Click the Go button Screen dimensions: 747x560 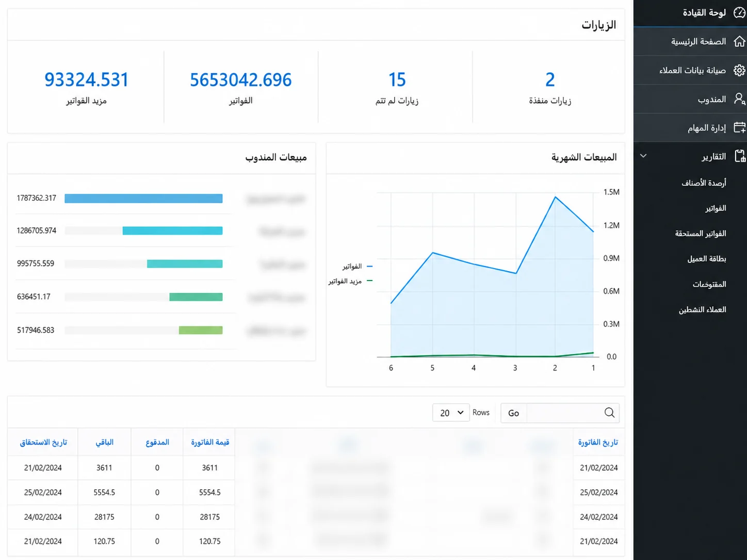click(514, 413)
